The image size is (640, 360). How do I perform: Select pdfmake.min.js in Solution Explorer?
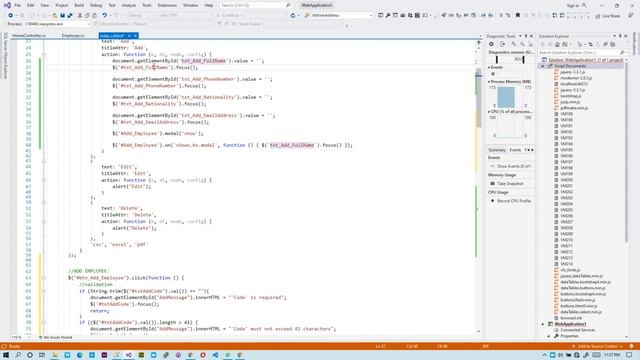coord(574,108)
